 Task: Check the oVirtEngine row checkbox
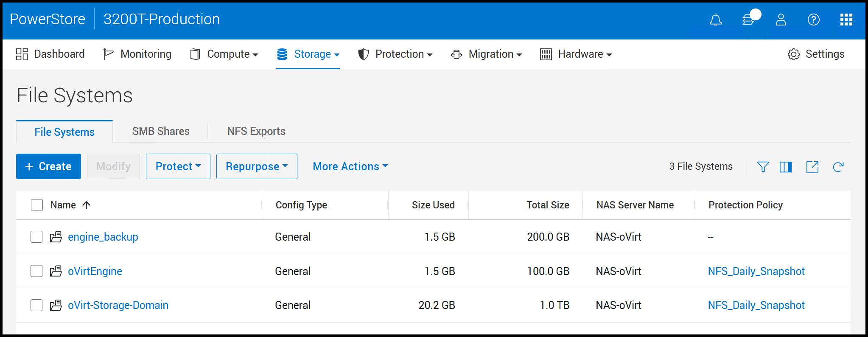click(36, 271)
